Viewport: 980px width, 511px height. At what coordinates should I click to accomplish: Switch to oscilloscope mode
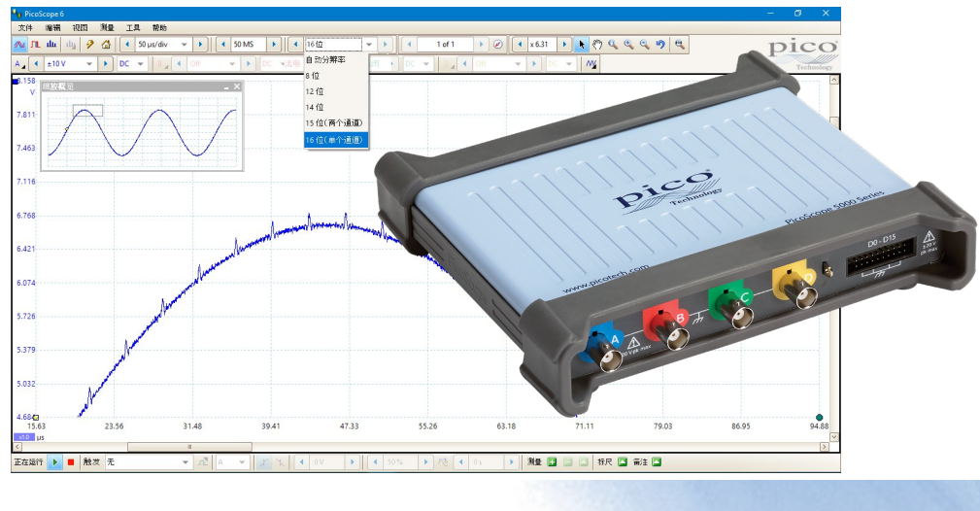pos(20,45)
